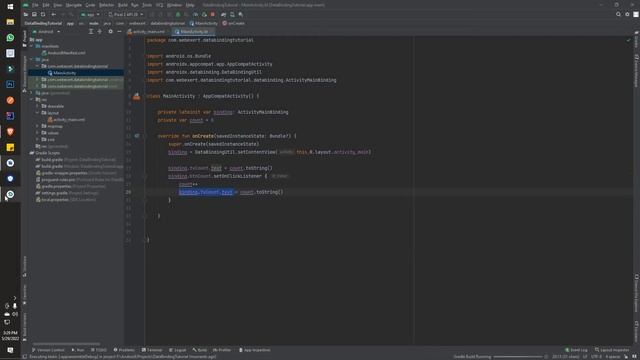Expand the mipmap folder
This screenshot has height=360, width=640.
pyautogui.click(x=38, y=126)
